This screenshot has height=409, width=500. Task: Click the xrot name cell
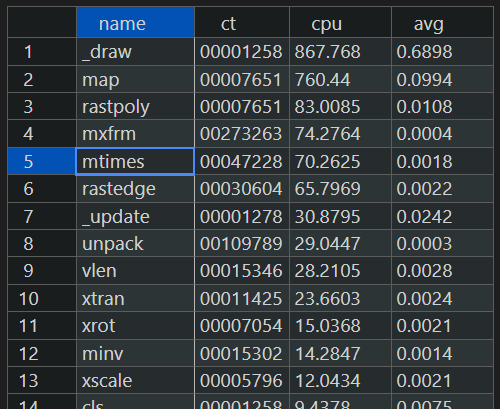tap(135, 326)
